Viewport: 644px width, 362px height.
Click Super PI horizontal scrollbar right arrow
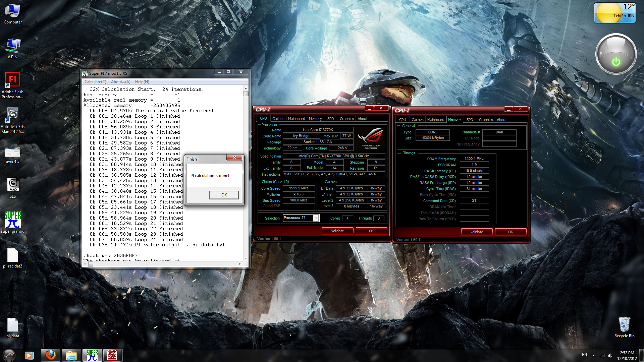240,264
